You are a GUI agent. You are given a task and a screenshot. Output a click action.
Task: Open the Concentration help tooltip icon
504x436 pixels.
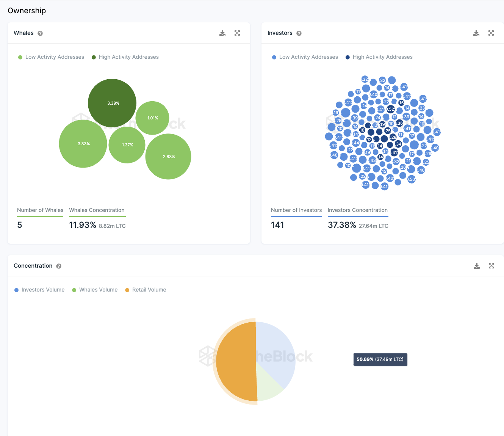[59, 266]
